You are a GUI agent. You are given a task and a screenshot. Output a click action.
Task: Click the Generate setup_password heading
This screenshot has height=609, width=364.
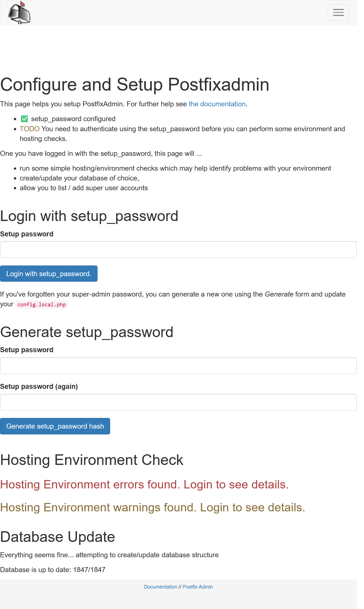point(87,332)
